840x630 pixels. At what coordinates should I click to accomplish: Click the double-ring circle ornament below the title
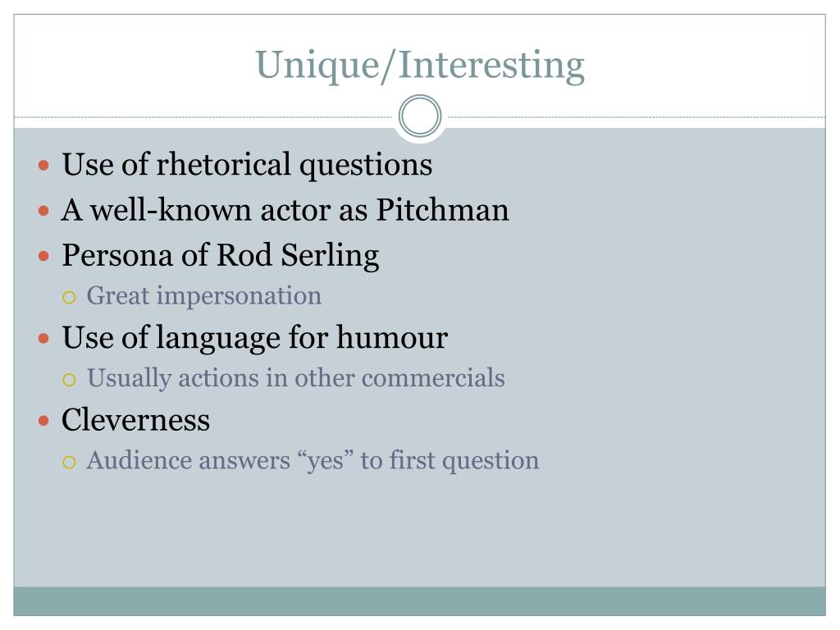coord(420,116)
